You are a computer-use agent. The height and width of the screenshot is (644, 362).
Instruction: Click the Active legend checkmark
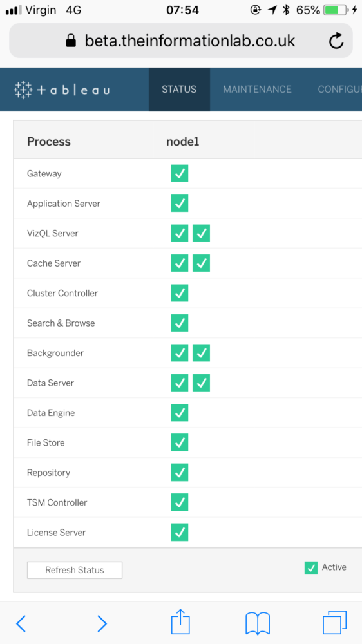[x=311, y=567]
